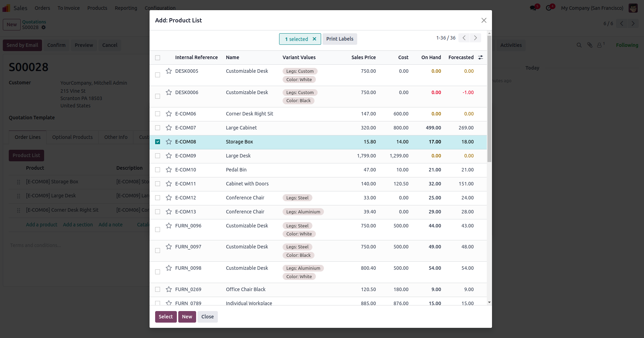Star the E-COM11 Cabinet with Doors row
The image size is (644, 338).
169,184
